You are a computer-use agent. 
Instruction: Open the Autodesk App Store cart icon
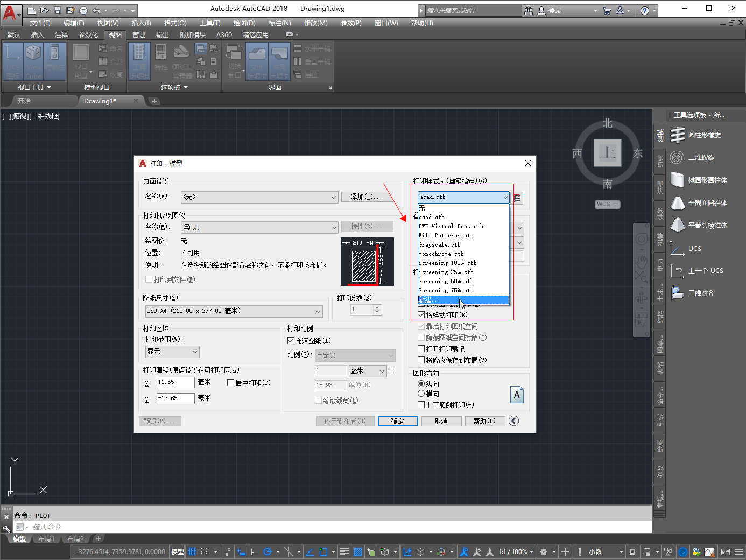pyautogui.click(x=607, y=10)
